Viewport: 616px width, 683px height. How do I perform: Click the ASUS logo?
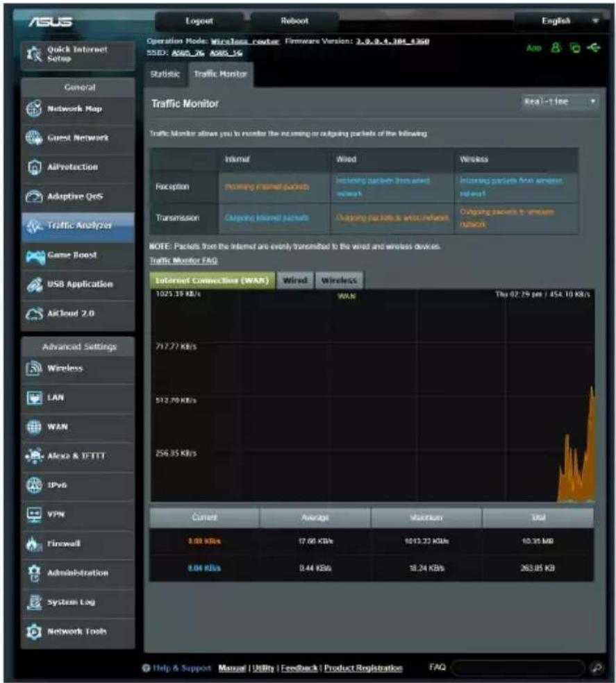point(51,22)
